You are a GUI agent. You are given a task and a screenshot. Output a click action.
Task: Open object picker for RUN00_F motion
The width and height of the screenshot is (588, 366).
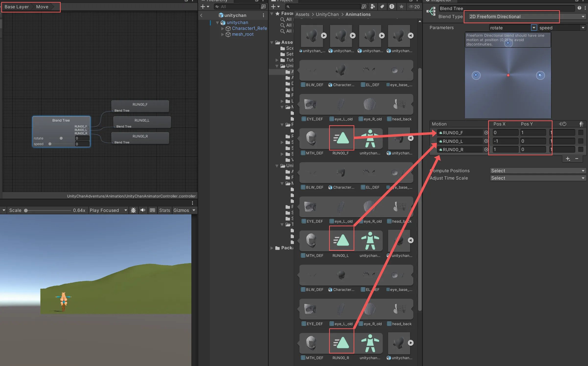[x=486, y=133]
